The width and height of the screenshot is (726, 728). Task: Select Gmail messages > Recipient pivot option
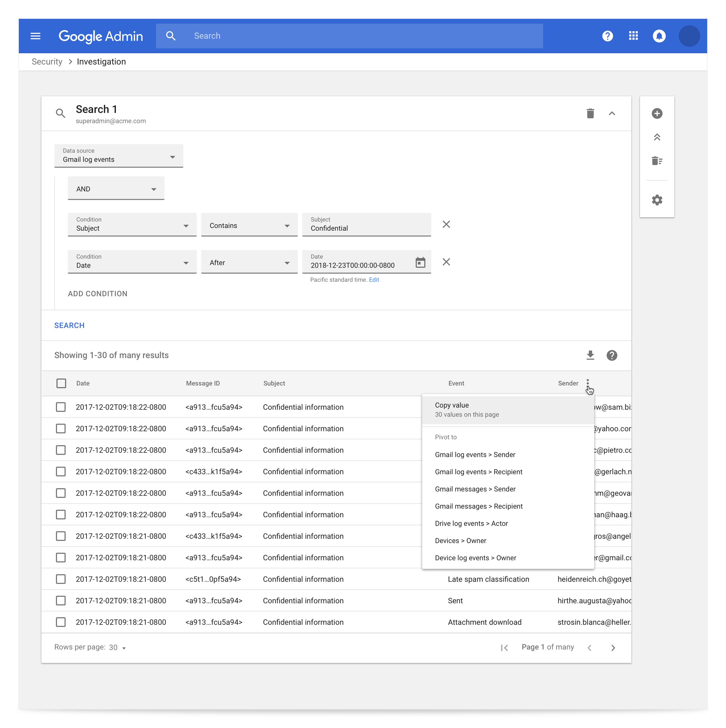pos(479,506)
